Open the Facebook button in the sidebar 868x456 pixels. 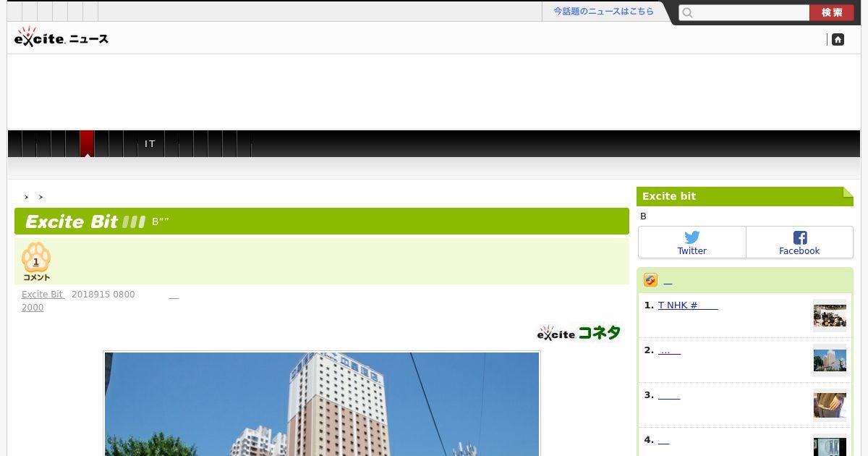pos(799,242)
